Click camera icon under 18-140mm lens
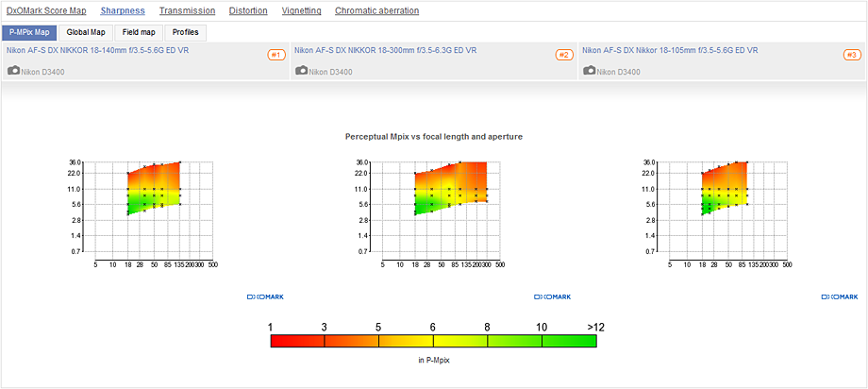Screen dimensions: 868x389 pos(14,71)
